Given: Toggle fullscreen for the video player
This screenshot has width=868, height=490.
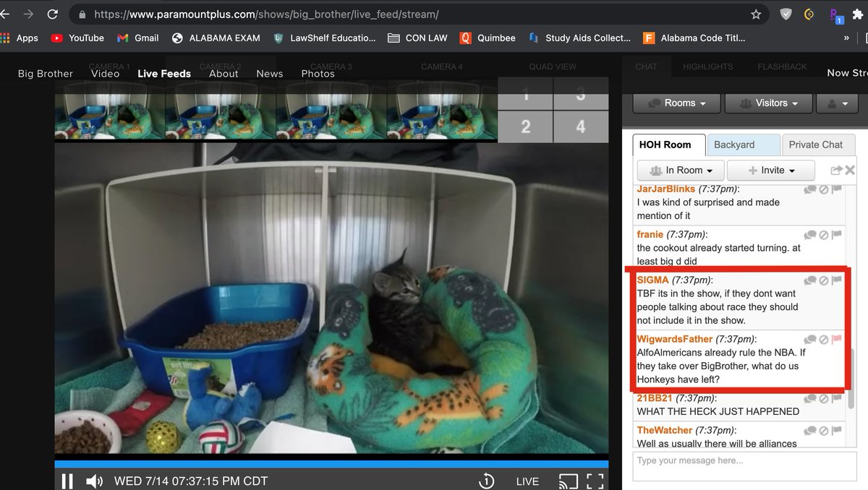Looking at the screenshot, I should pyautogui.click(x=595, y=481).
